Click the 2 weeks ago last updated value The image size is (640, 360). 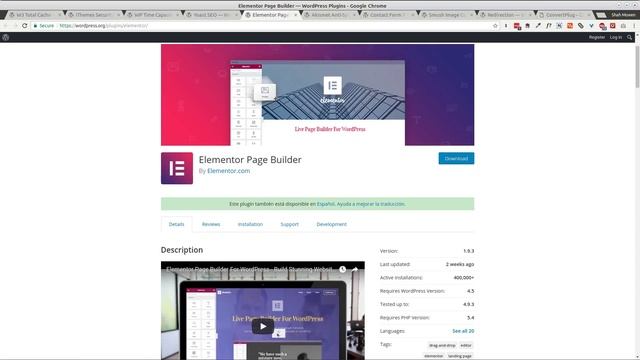pos(460,264)
